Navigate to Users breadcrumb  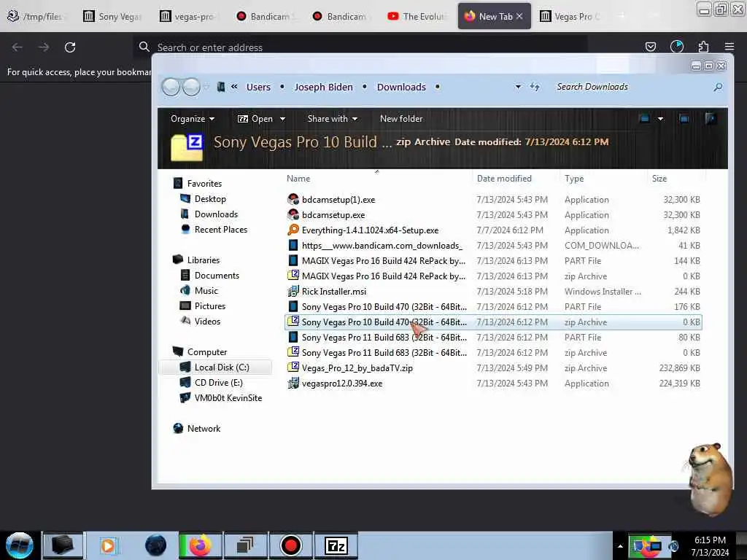pos(258,87)
